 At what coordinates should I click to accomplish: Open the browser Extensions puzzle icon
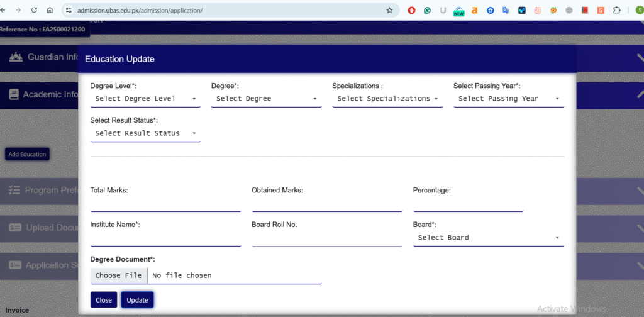pyautogui.click(x=616, y=11)
